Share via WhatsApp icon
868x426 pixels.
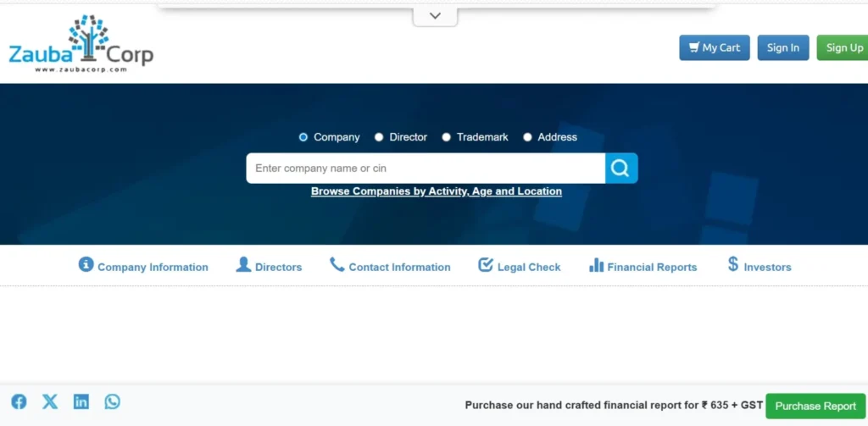(113, 401)
